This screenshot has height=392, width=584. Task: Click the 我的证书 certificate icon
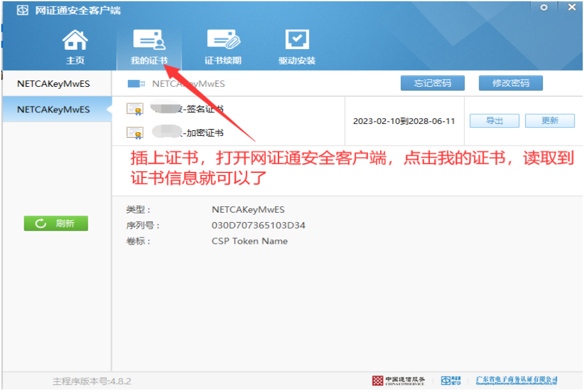coord(149,41)
